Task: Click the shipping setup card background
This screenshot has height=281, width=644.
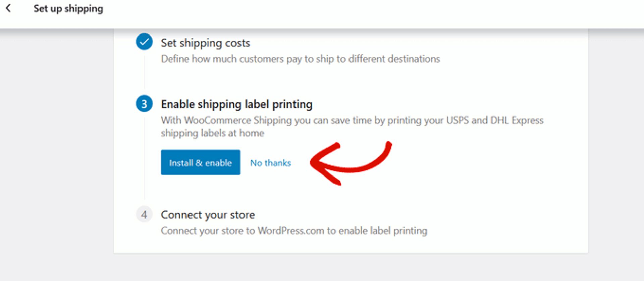Action: (x=503, y=201)
